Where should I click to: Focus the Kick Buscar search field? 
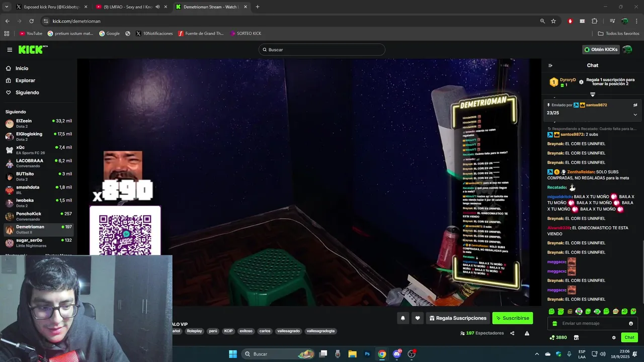click(322, 50)
